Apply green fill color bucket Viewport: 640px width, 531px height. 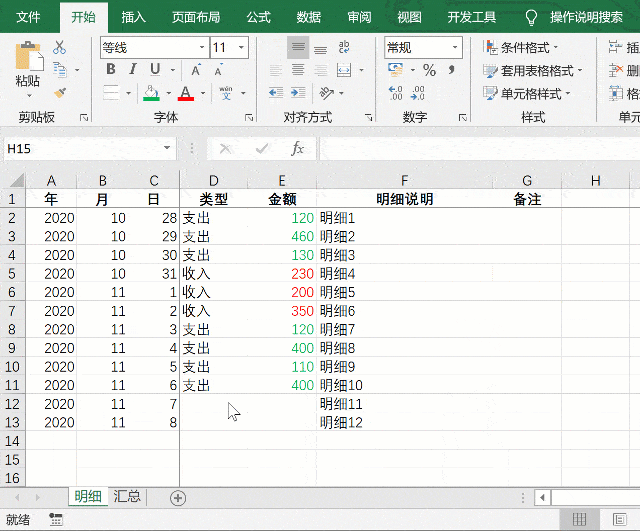pos(151,93)
